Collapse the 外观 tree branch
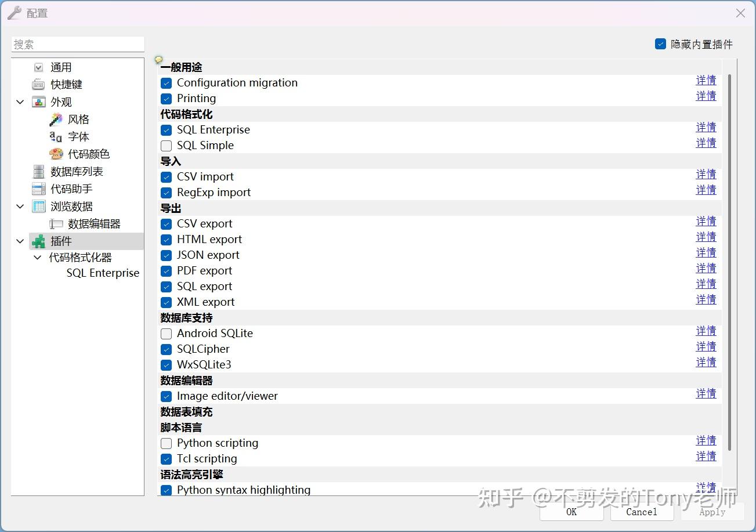The image size is (756, 532). click(20, 102)
